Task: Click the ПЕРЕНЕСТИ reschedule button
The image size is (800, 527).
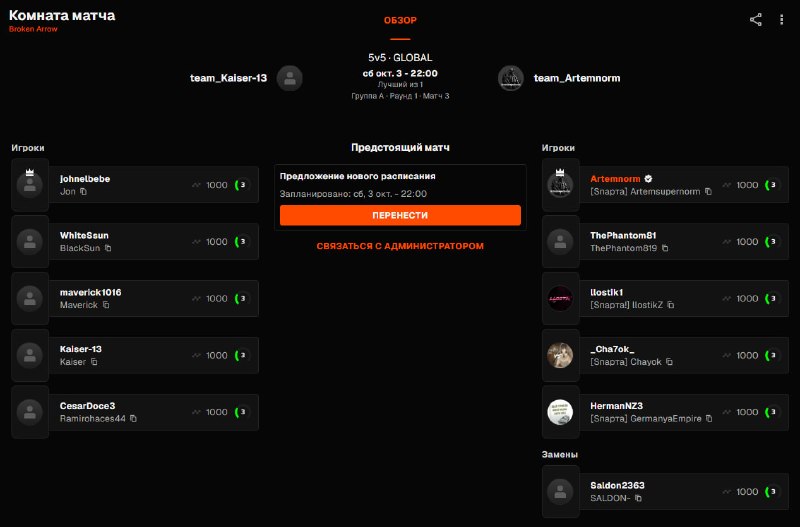Action: 400,215
